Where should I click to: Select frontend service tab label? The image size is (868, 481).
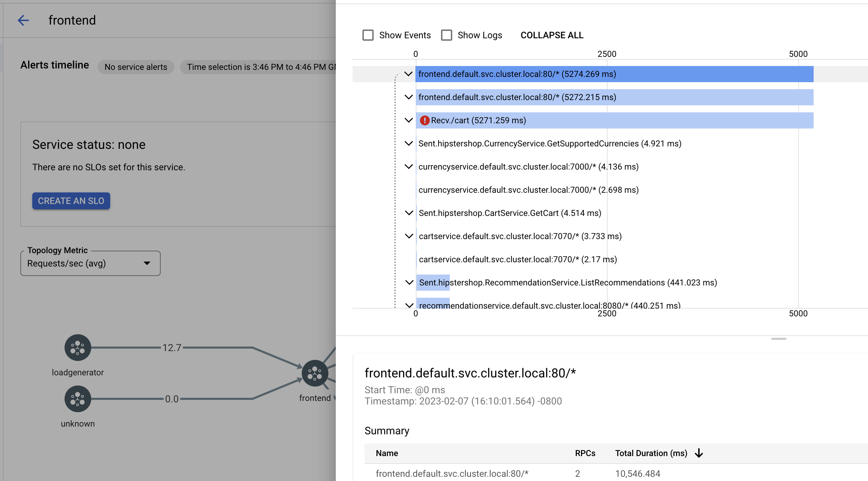coord(72,20)
